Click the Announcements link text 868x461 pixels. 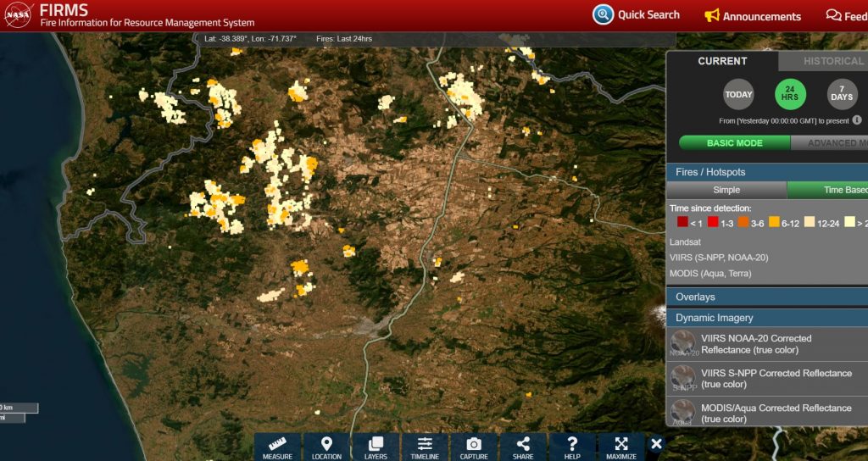pos(762,16)
